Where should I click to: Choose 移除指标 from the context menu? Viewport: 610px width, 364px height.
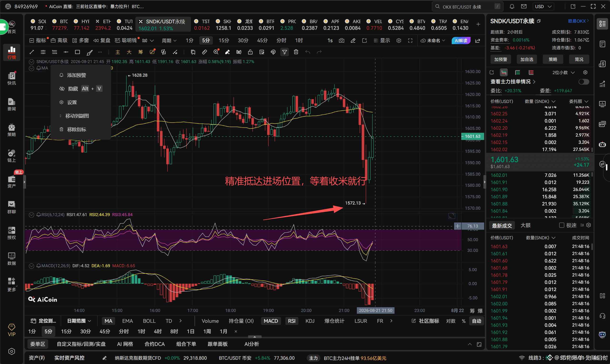point(80,129)
